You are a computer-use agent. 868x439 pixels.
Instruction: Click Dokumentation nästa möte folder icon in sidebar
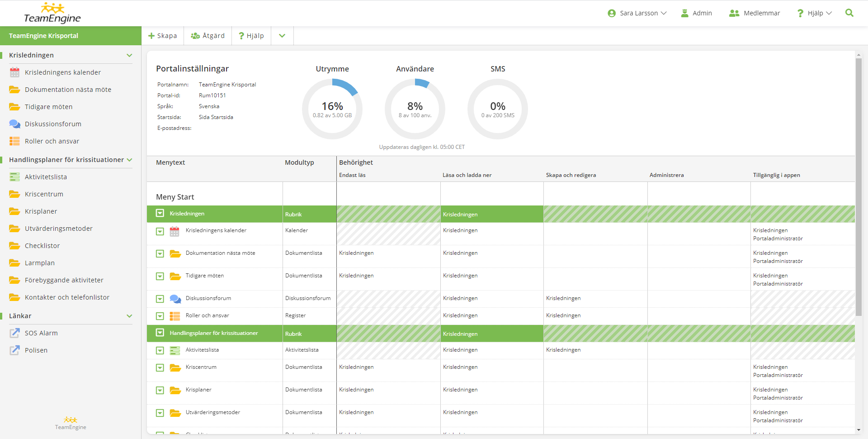15,90
